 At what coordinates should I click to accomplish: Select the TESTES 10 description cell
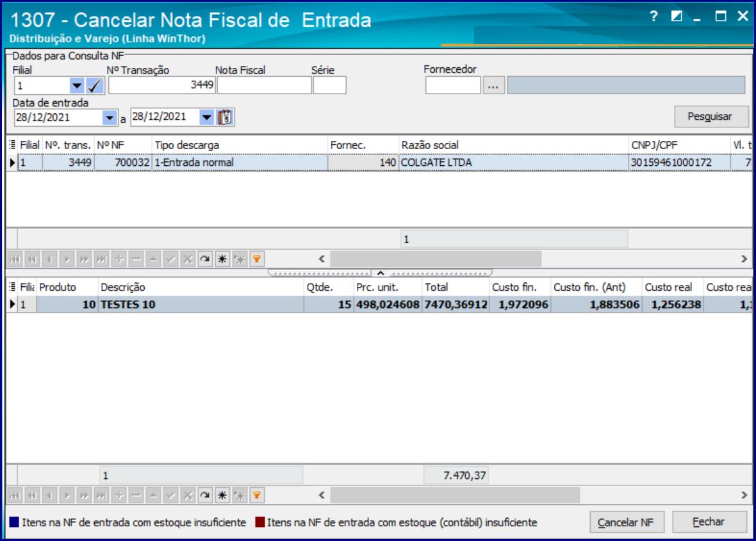click(201, 305)
